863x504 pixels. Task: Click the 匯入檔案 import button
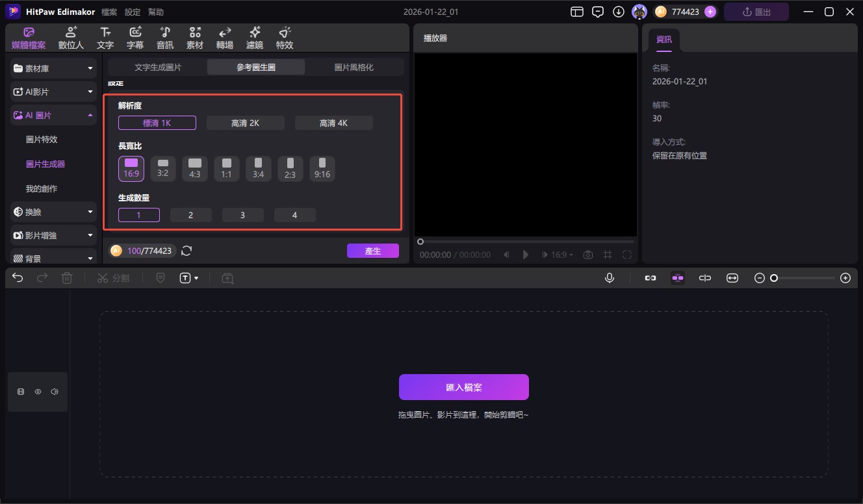pos(463,387)
